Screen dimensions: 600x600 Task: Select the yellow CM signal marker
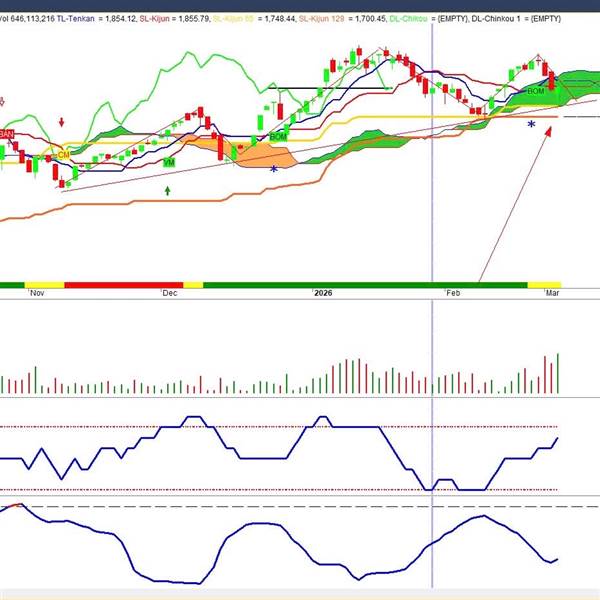[64, 155]
